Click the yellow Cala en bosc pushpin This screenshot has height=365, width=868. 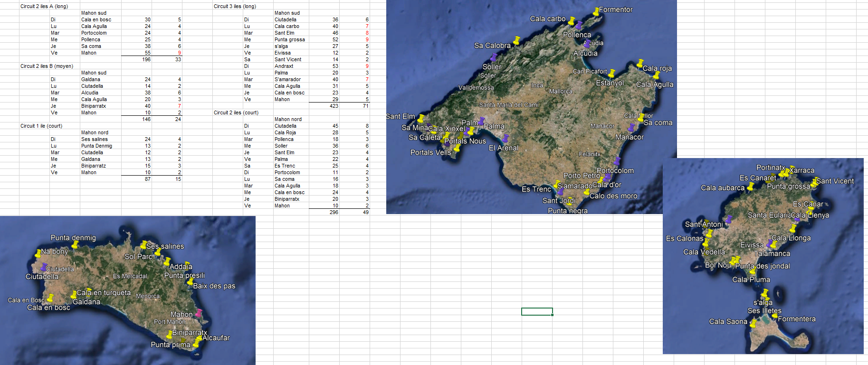tap(50, 298)
